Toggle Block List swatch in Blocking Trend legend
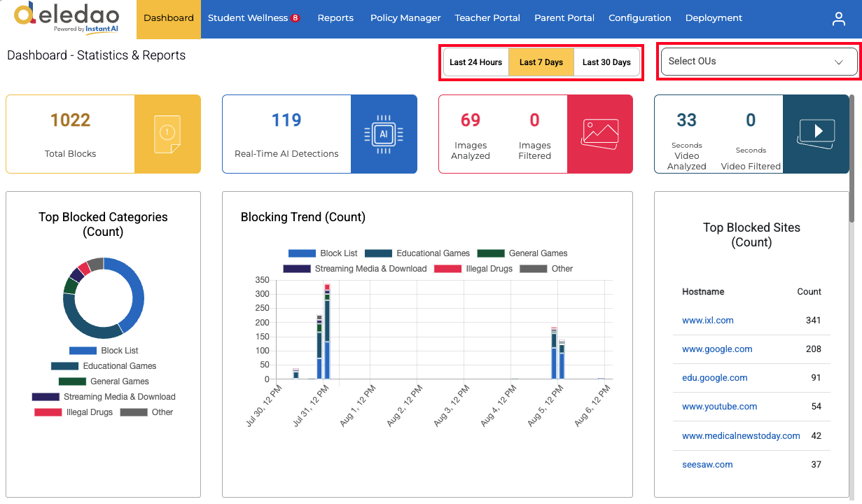 click(302, 253)
